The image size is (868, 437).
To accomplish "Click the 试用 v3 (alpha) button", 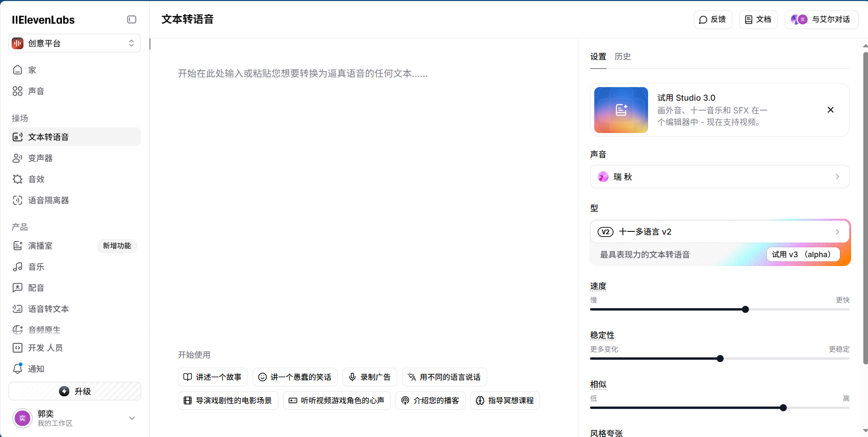I will pos(803,254).
